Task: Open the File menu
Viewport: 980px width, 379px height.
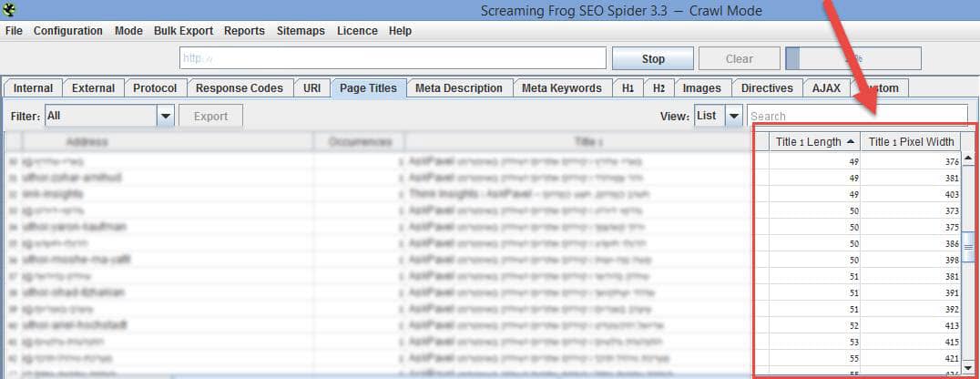Action: [14, 31]
